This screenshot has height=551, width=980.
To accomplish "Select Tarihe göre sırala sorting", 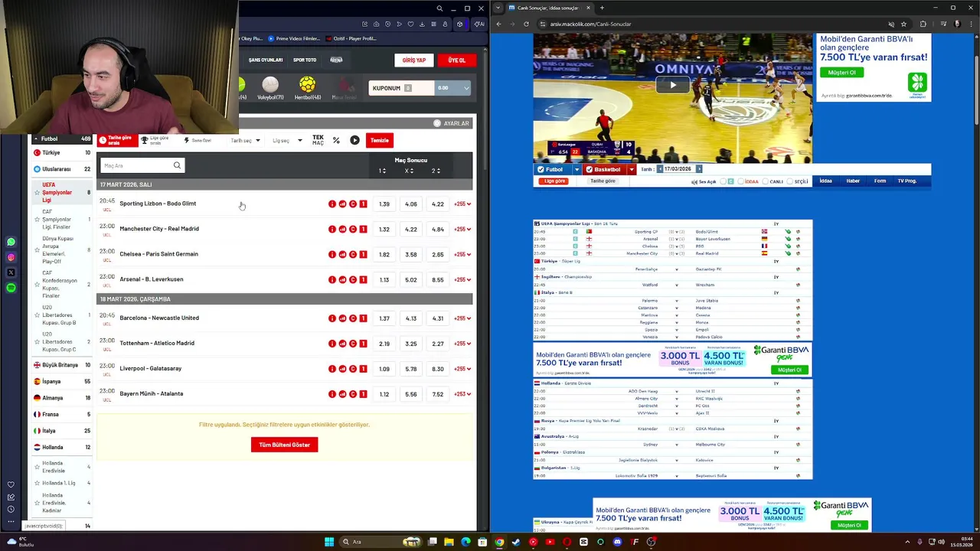I will click(117, 140).
